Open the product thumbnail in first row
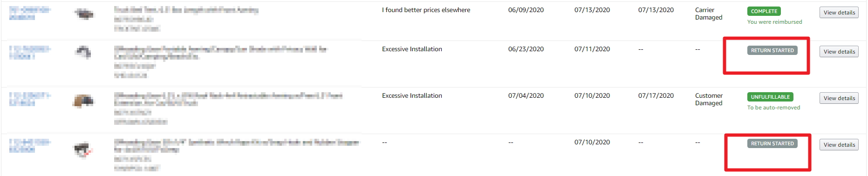Image resolution: width=868 pixels, height=176 pixels. coord(84,14)
